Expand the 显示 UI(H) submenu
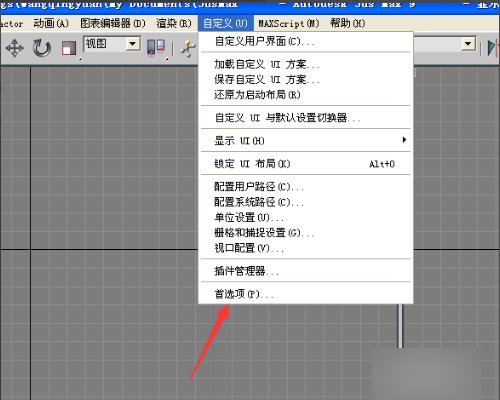Image resolution: width=500 pixels, height=400 pixels. coord(306,141)
